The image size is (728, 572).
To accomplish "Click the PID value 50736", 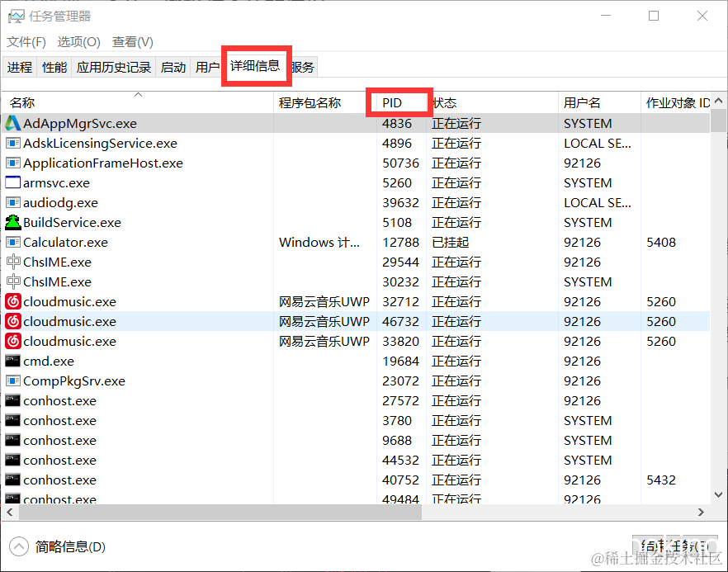I will [400, 163].
